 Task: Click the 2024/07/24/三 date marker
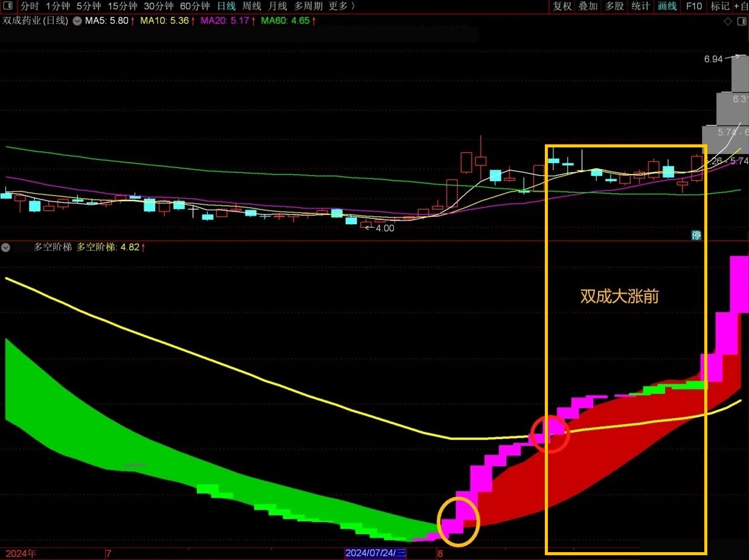[376, 553]
